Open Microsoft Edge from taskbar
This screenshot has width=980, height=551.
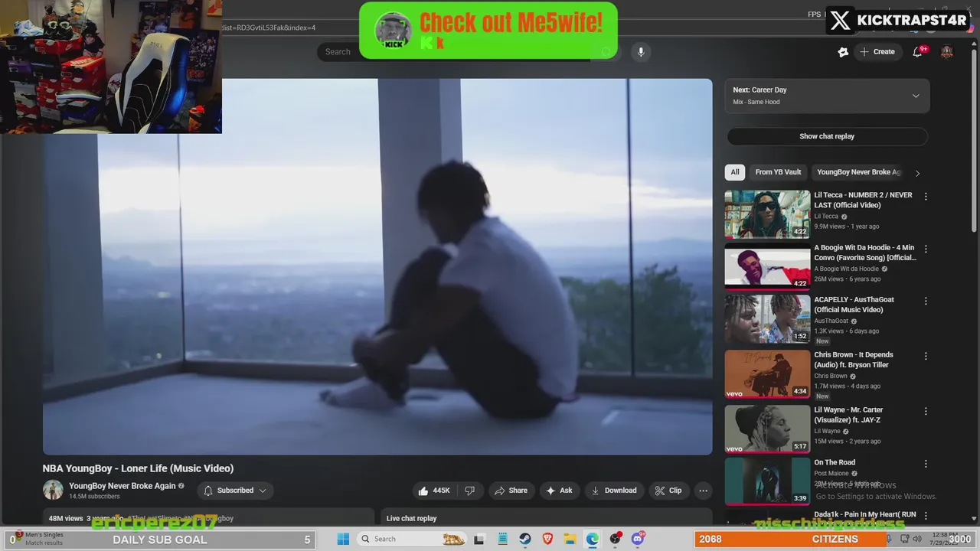pyautogui.click(x=593, y=539)
